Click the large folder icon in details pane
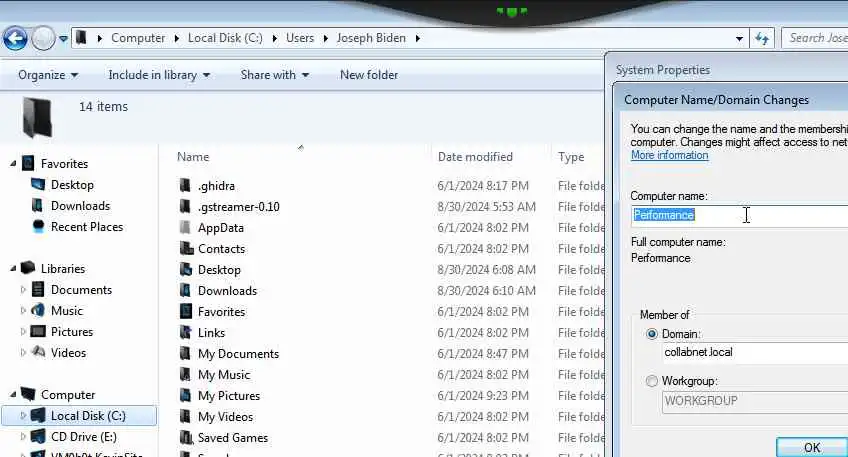Screen dimensions: 848x457 coord(37,117)
